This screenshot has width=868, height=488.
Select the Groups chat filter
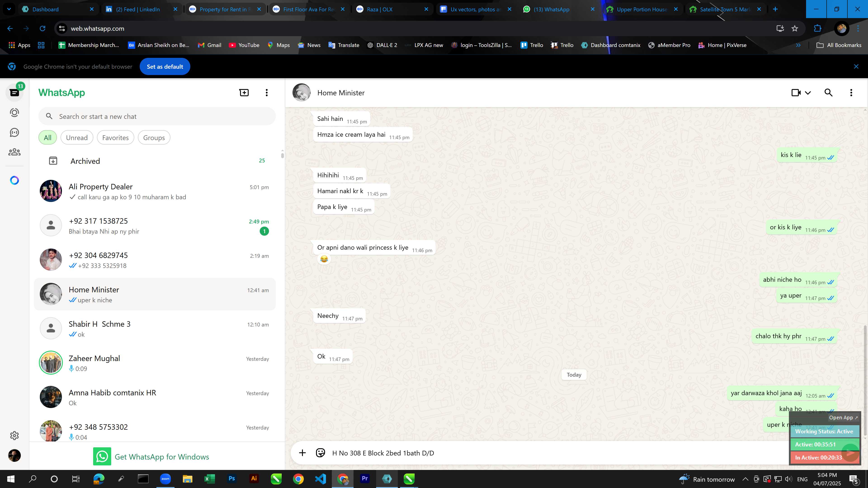(154, 138)
